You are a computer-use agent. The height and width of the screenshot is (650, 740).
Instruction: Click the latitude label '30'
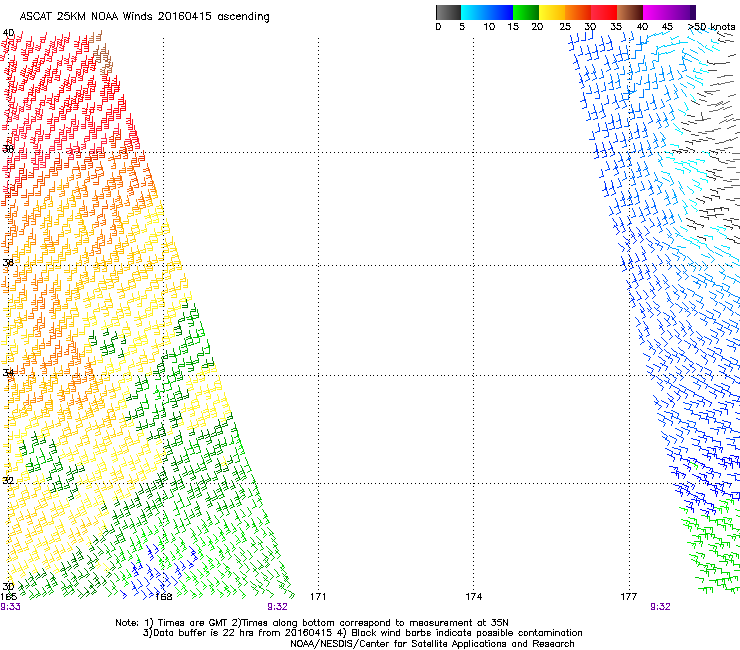(x=8, y=587)
